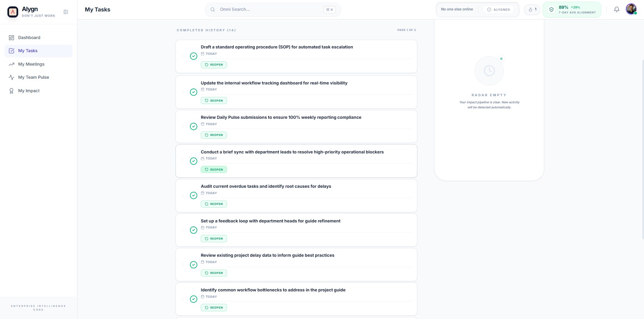This screenshot has height=319, width=644.
Task: Click the PAGE 1 OF 2 indicator
Action: [407, 30]
